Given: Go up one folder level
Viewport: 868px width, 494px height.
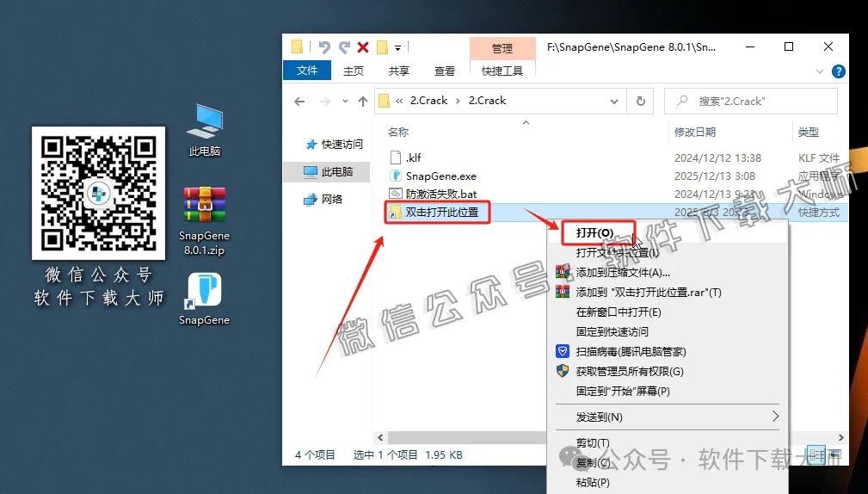Looking at the screenshot, I should [363, 102].
